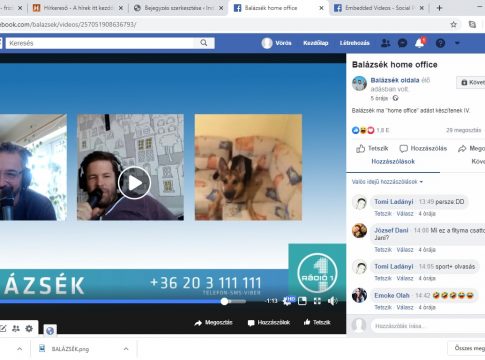
Task: Expand the account menu arrow in top bar
Action: pyautogui.click(x=457, y=43)
